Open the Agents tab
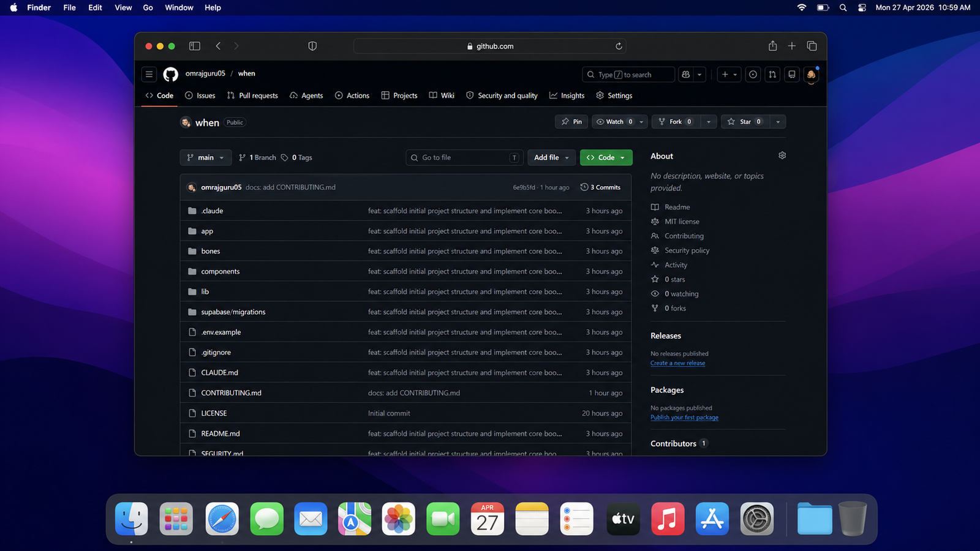 (306, 96)
